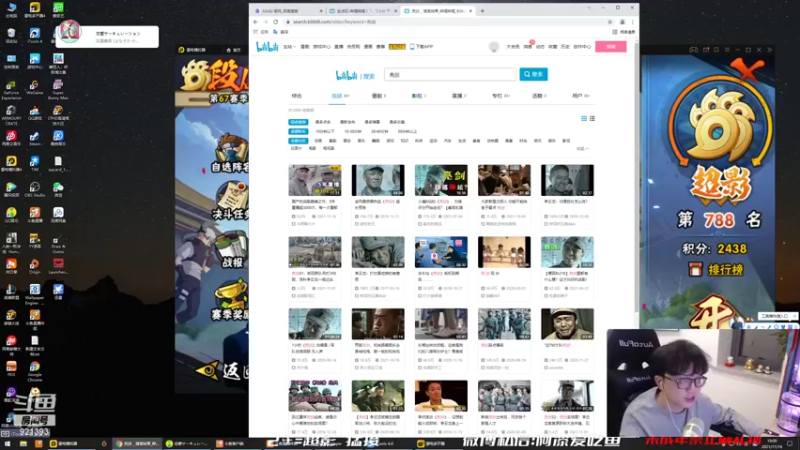800x450 pixels.
Task: Switch to the 影视 search results tab
Action: [x=418, y=96]
